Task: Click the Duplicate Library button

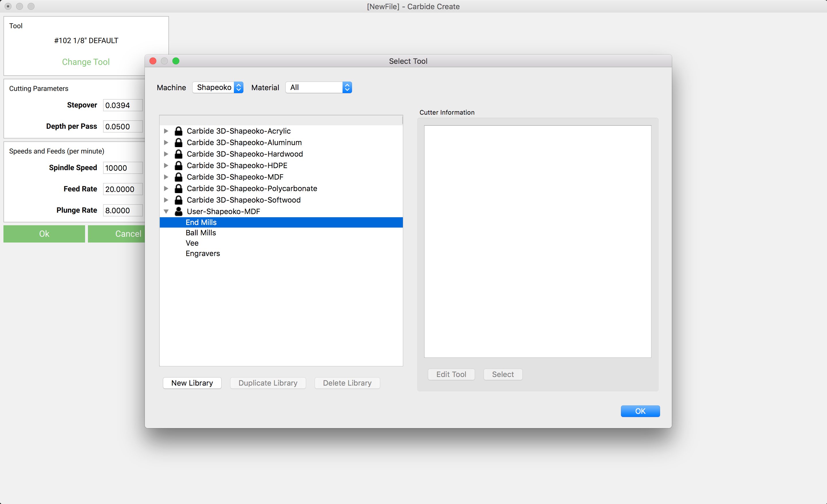Action: (268, 383)
